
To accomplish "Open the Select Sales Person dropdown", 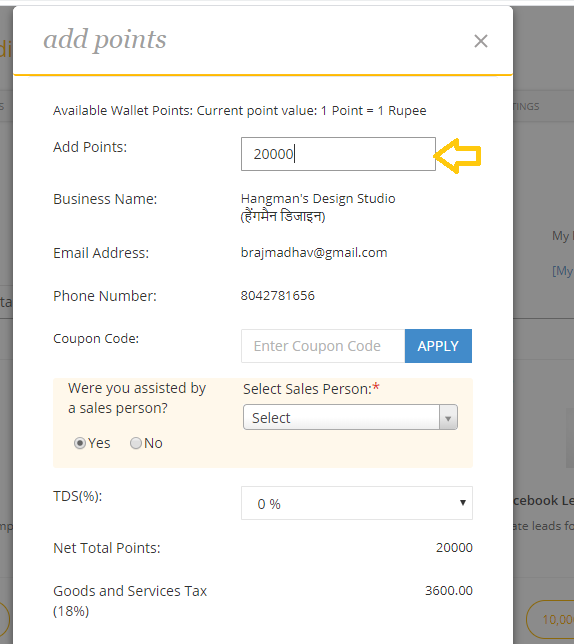I will pos(350,417).
